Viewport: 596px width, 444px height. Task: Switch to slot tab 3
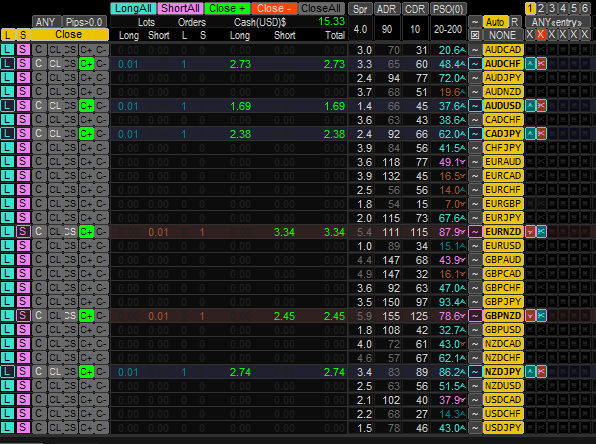(552, 8)
